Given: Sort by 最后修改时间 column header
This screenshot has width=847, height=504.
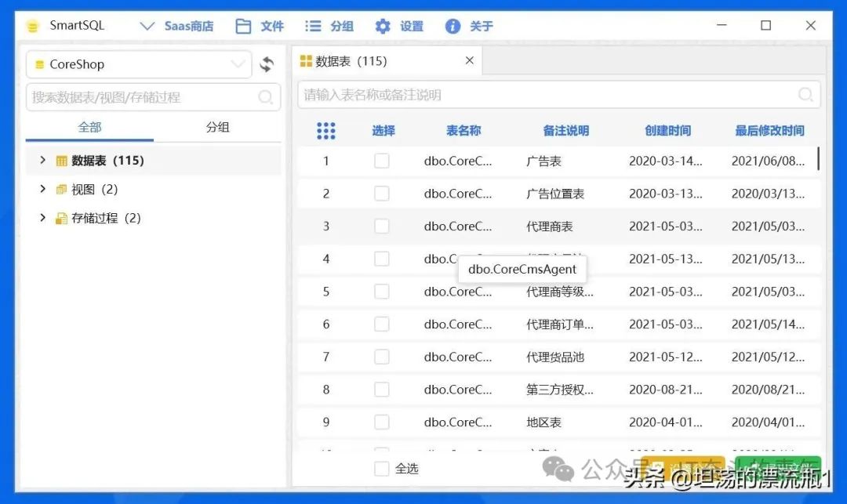Looking at the screenshot, I should 769,131.
